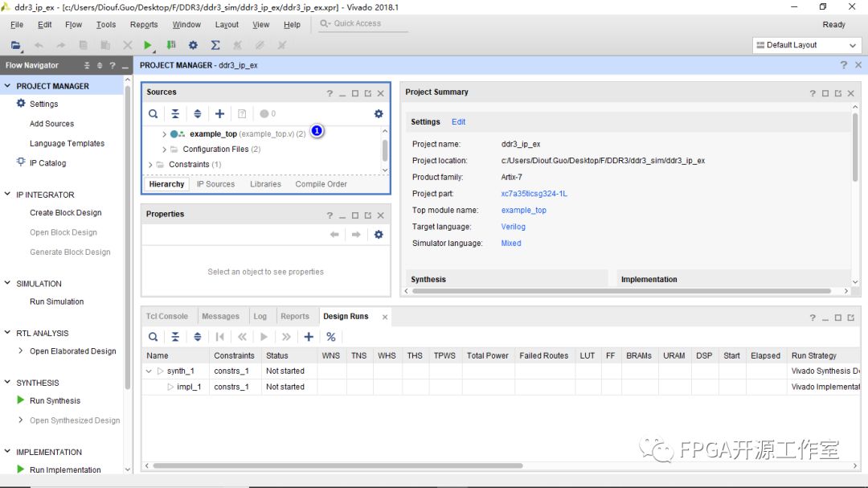Expand the example_top source node
This screenshot has width=868, height=488.
pos(165,134)
